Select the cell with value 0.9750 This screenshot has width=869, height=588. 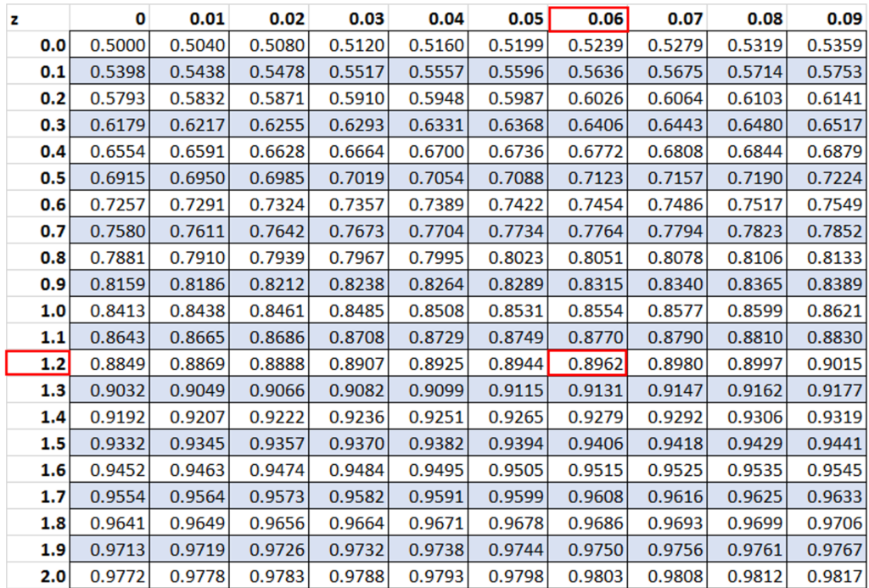click(x=588, y=550)
